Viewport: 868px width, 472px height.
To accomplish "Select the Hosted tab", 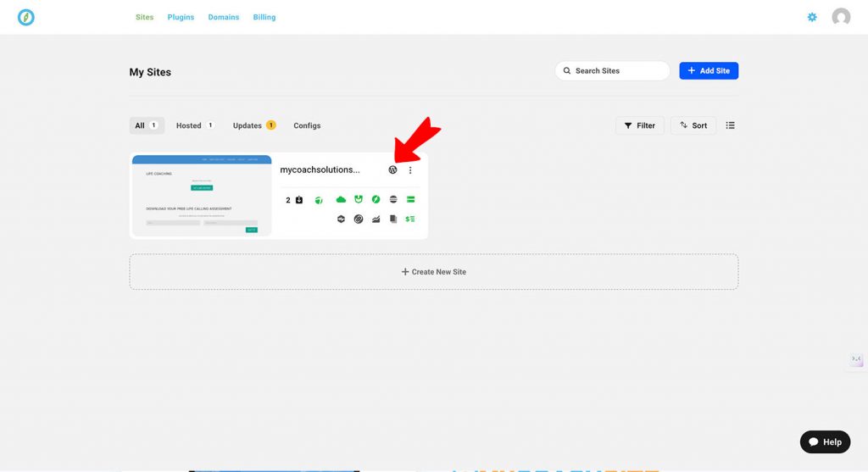I will 195,125.
